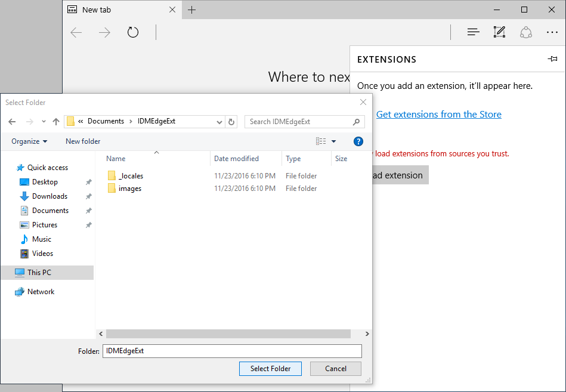Refresh the folder view

(231, 121)
